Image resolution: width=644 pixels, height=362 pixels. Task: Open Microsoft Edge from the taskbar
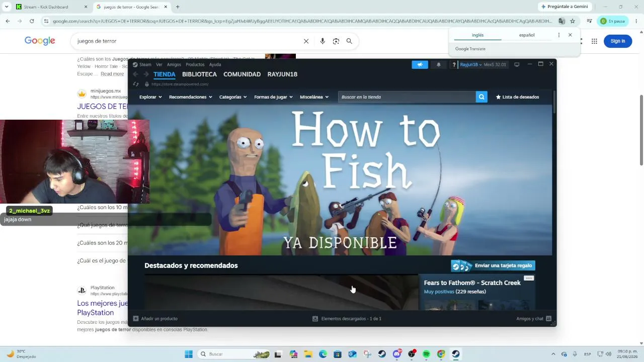coord(323,354)
